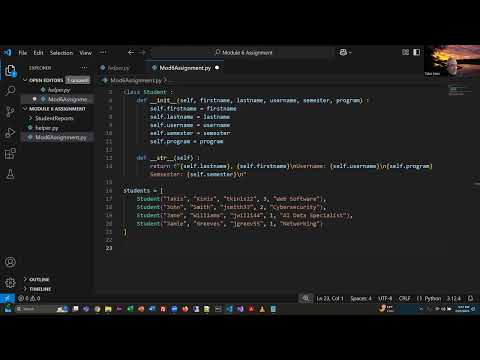480x360 pixels.
Task: Open the File menu
Action: click(x=23, y=53)
